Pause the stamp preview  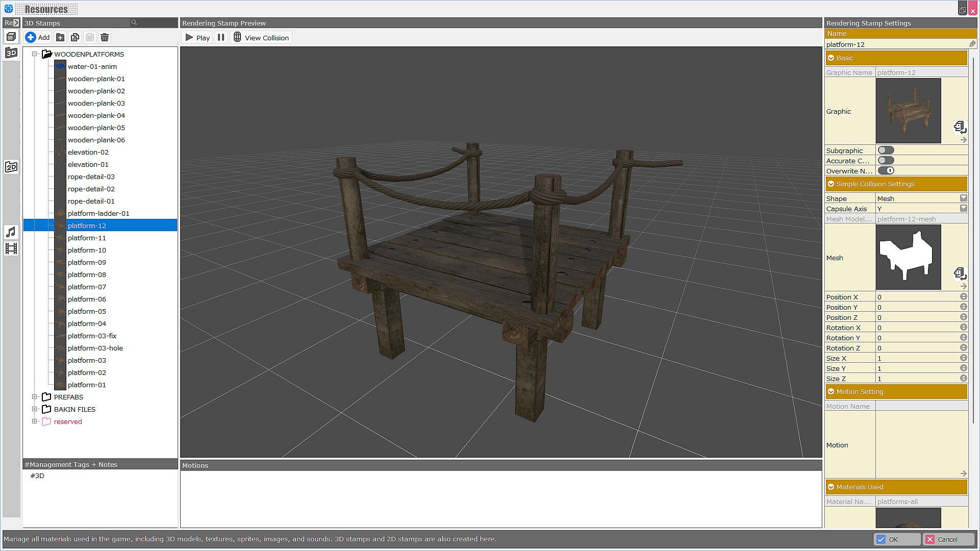pyautogui.click(x=221, y=37)
